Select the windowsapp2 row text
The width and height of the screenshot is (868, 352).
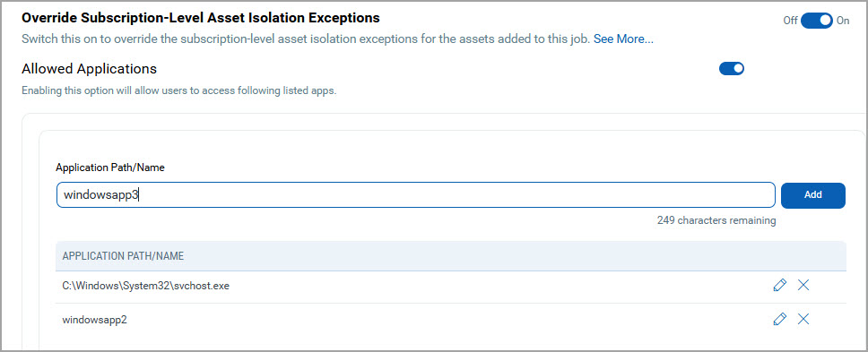pos(95,320)
